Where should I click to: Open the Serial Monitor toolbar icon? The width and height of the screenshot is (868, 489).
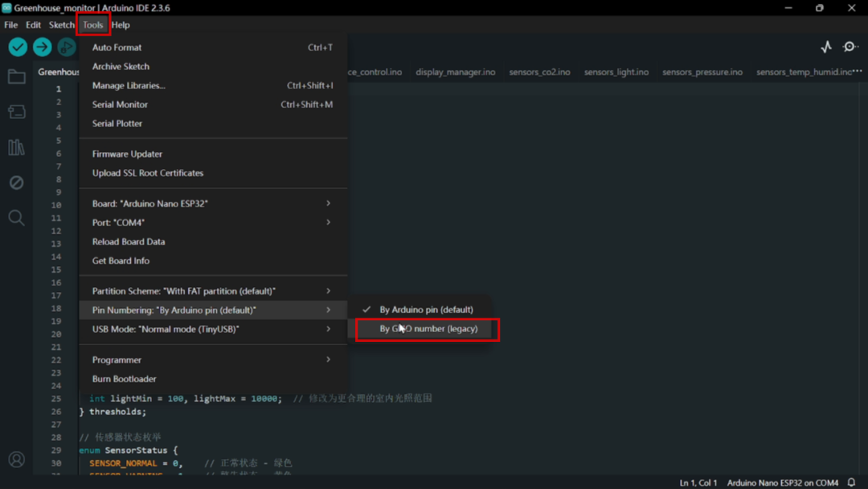point(850,47)
